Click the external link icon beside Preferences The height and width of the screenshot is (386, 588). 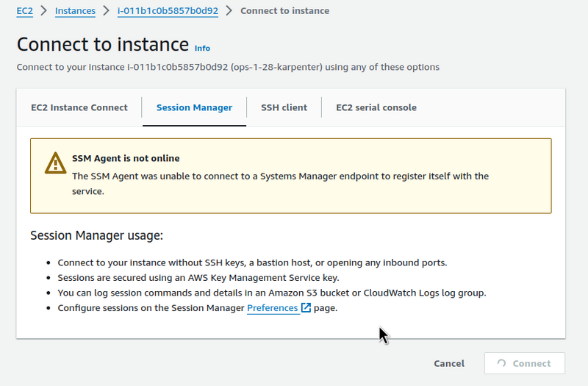click(x=306, y=307)
